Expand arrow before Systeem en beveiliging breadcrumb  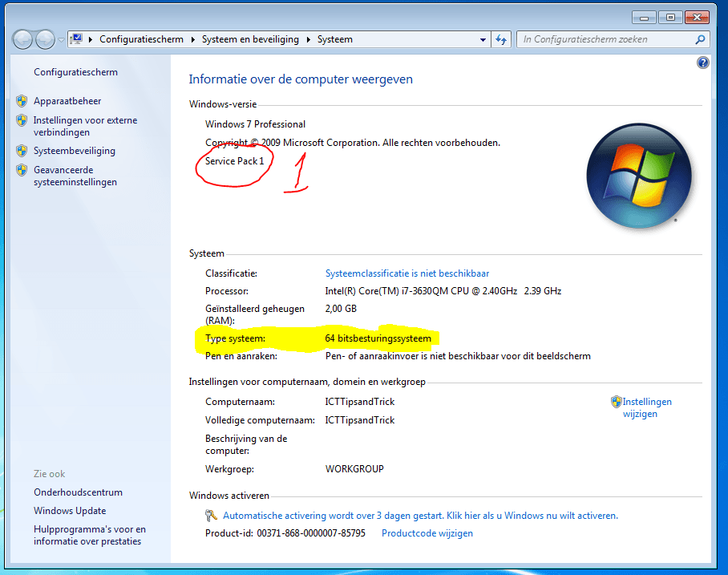tap(193, 39)
